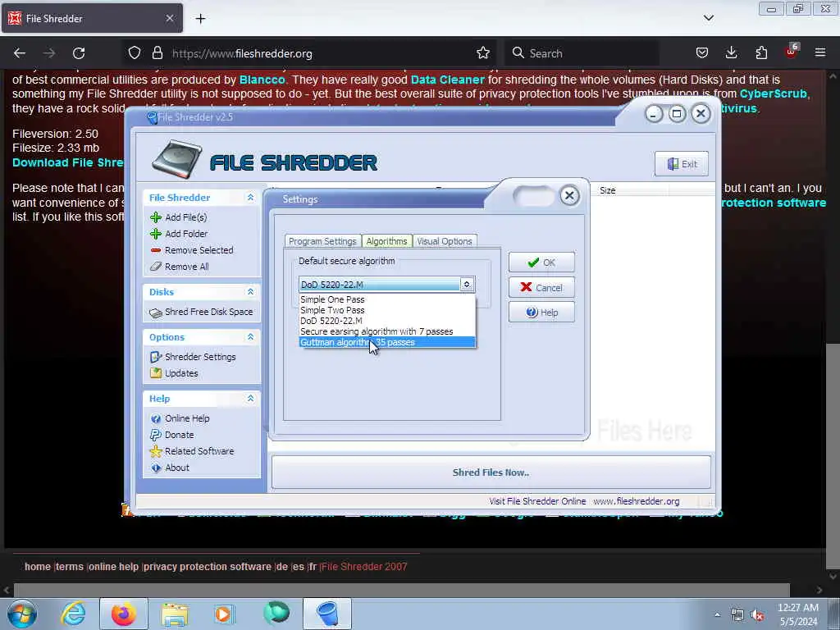This screenshot has height=630, width=840.
Task: Click the muted volume tray icon
Action: (x=757, y=615)
